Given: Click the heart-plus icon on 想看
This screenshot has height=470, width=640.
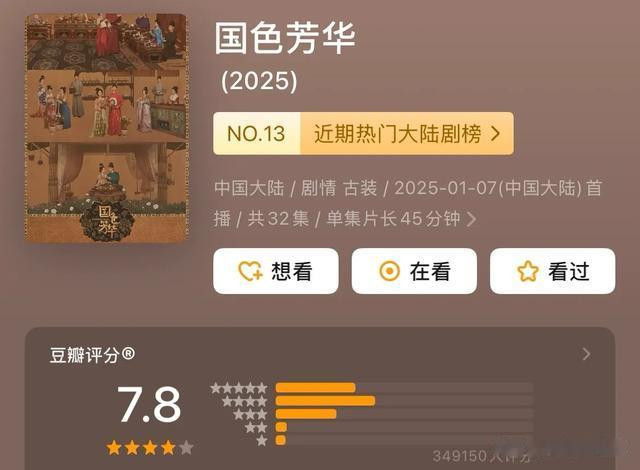Looking at the screenshot, I should (x=250, y=271).
